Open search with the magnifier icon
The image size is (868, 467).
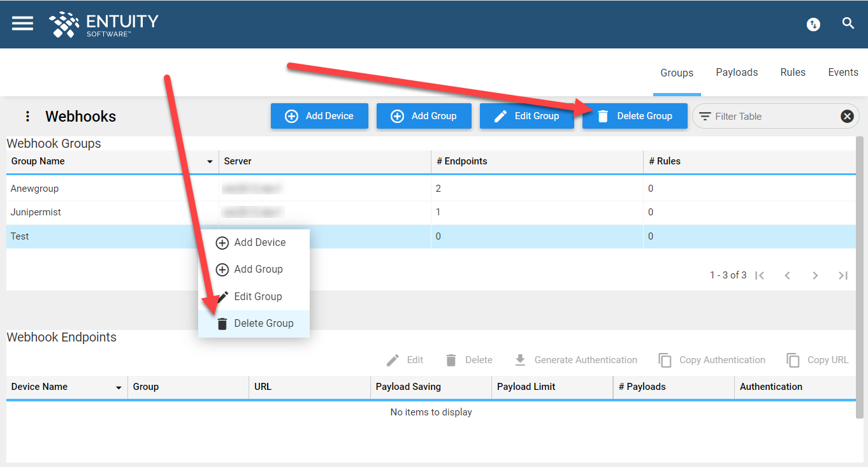coord(848,24)
